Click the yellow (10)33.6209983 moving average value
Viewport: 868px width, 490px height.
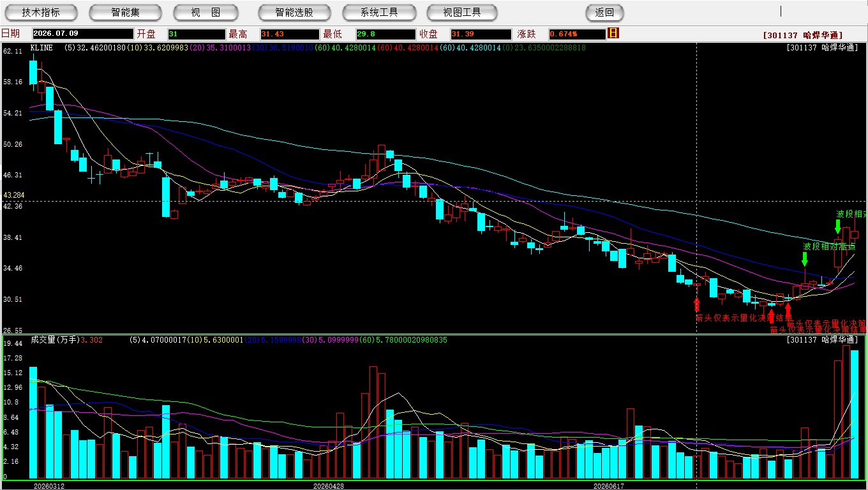pos(158,48)
